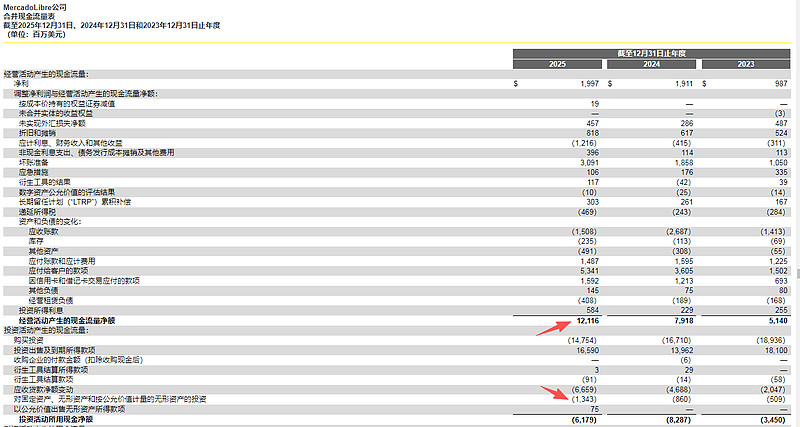Click the "购买投资" row label
This screenshot has width=800, height=427.
coord(29,340)
